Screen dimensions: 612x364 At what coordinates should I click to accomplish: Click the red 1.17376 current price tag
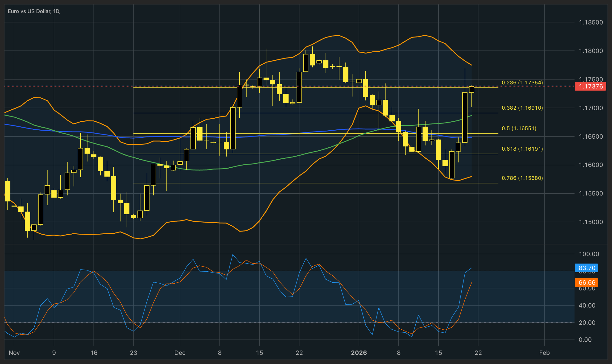coord(590,86)
